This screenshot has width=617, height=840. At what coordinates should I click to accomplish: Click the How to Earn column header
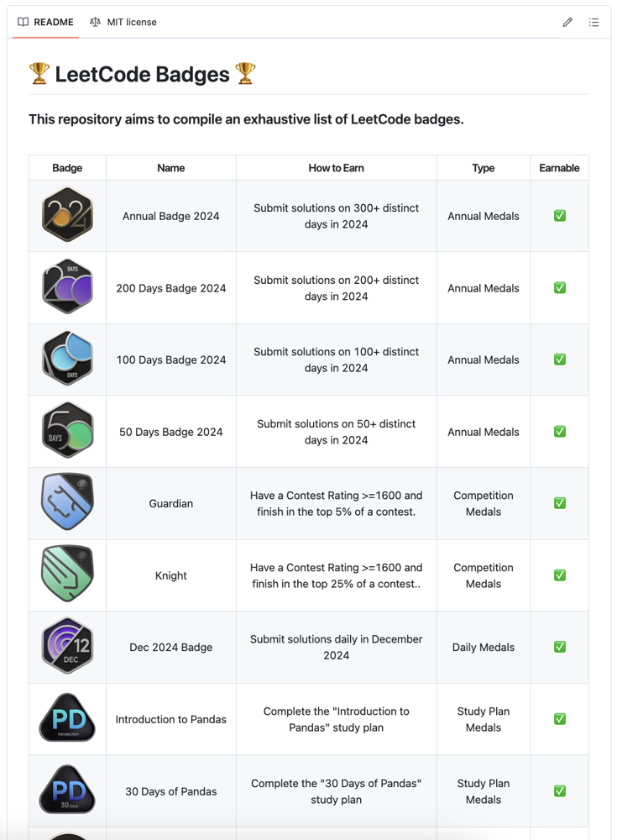336,168
